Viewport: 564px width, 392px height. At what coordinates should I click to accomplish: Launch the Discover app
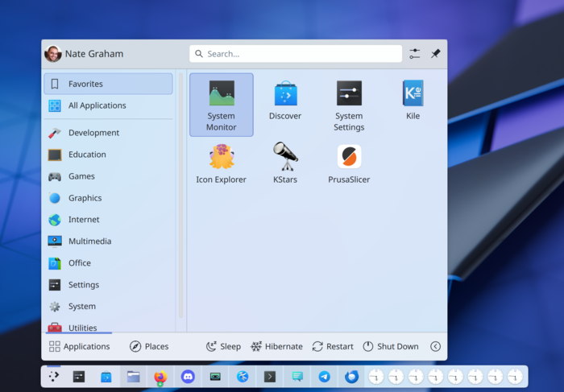pos(285,101)
